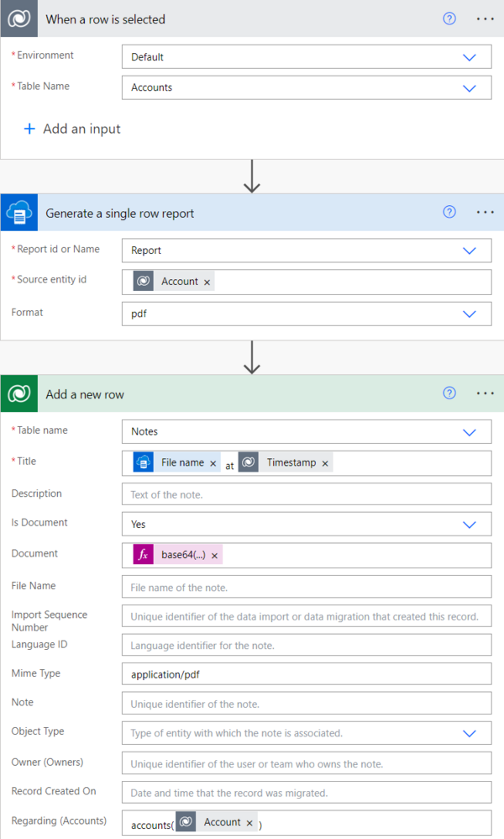The height and width of the screenshot is (839, 504).
Task: Open the Format dropdown set to pdf
Action: 470,312
